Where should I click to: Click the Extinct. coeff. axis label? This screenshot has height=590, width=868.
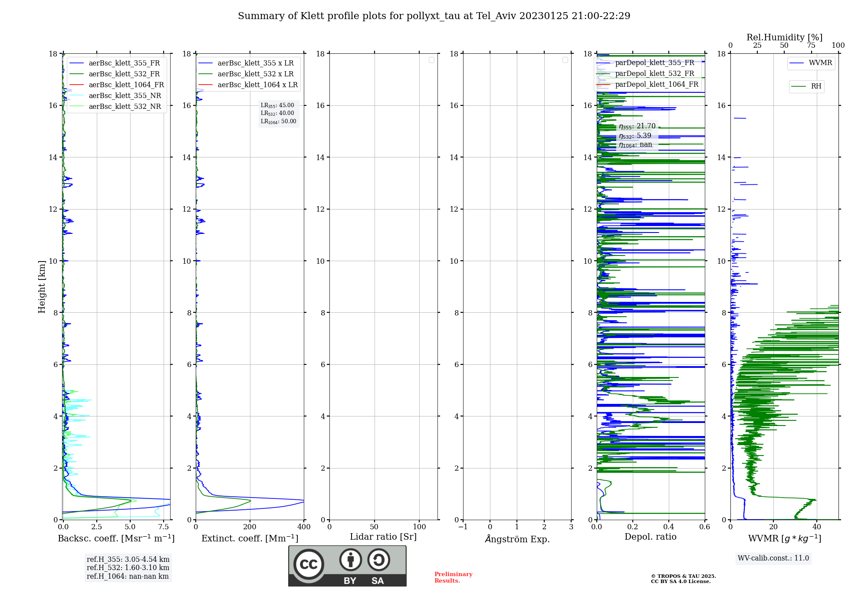pos(250,538)
